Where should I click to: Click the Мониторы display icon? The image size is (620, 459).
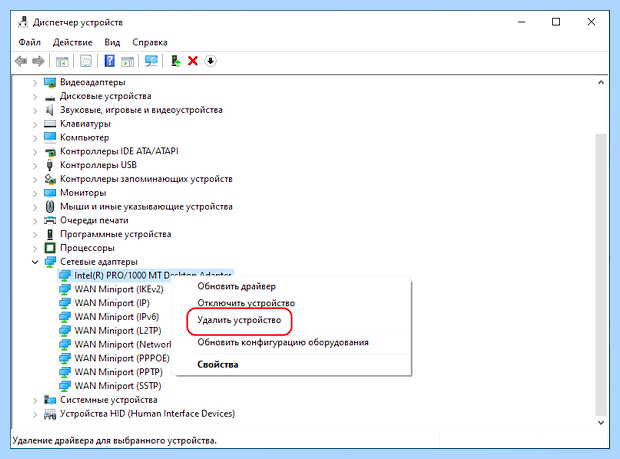pyautogui.click(x=50, y=193)
